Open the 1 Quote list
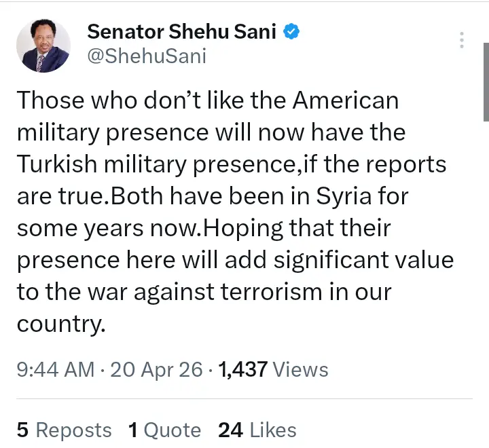 164,430
